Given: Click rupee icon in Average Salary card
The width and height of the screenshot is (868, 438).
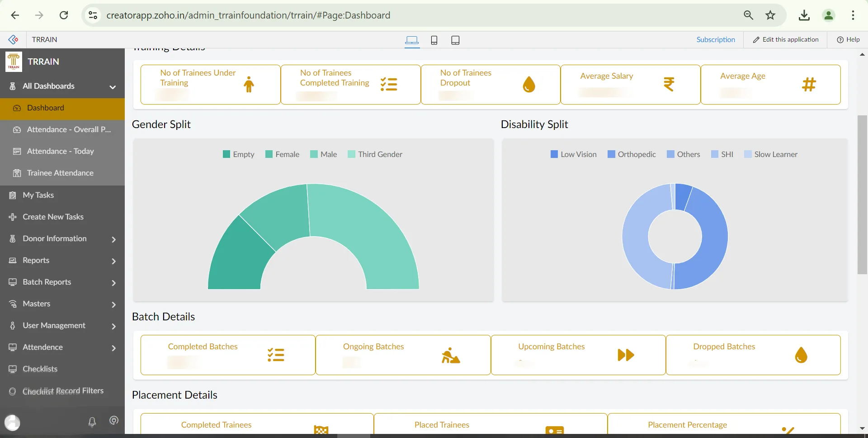Looking at the screenshot, I should pyautogui.click(x=669, y=84).
